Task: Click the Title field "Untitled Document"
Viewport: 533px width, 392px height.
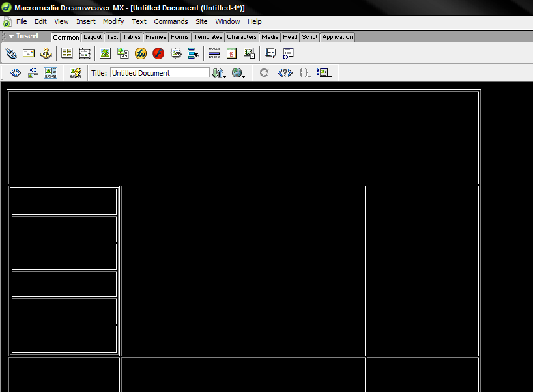Action: click(x=160, y=73)
